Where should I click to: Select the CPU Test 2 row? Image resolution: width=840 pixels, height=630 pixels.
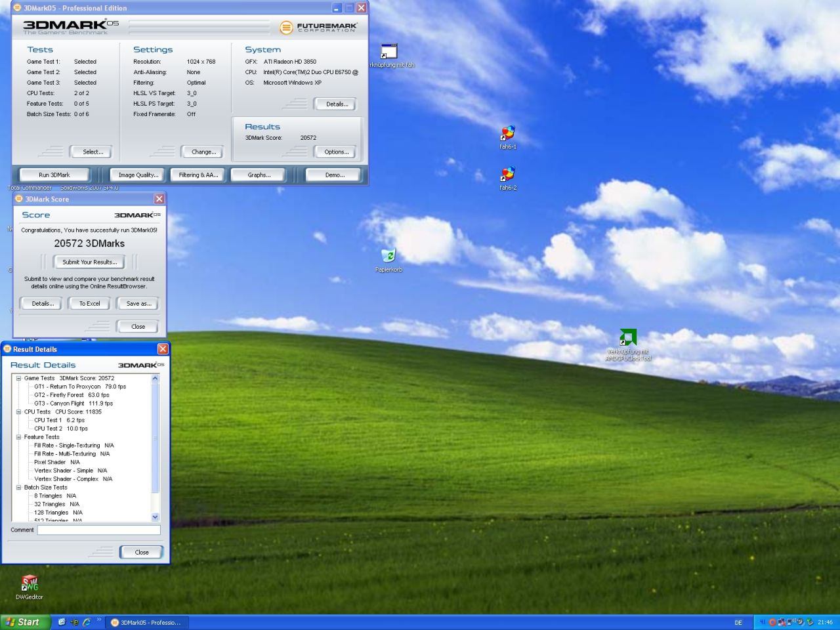point(61,429)
